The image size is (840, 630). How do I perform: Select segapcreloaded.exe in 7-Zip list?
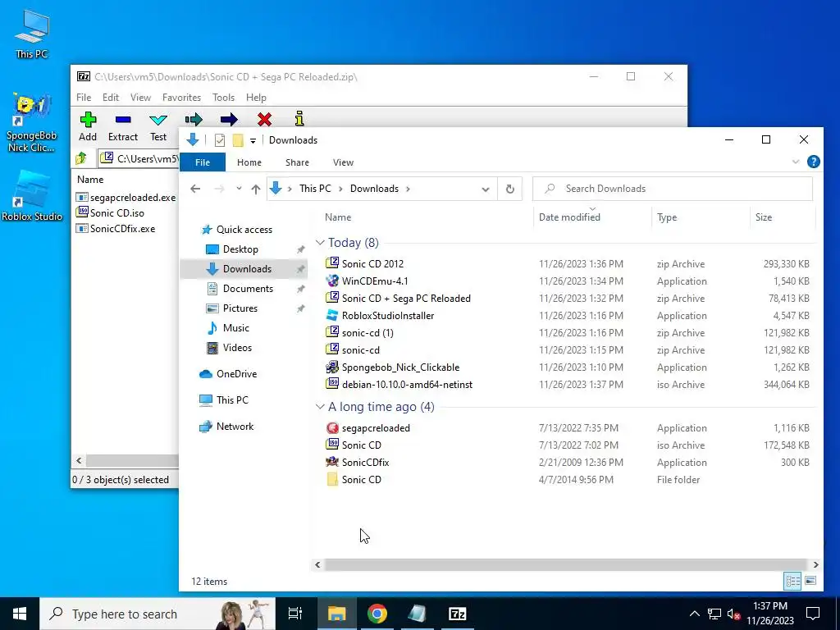(x=126, y=198)
